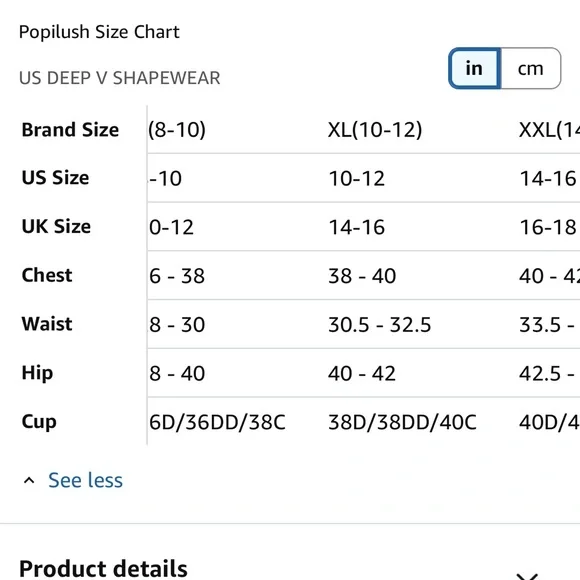Select the Cup row header
This screenshot has width=580, height=580.
(x=39, y=422)
